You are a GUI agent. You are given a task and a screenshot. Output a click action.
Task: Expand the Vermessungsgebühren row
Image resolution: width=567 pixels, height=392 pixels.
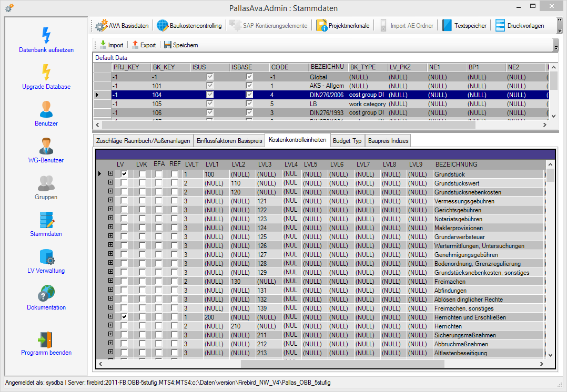(110, 200)
